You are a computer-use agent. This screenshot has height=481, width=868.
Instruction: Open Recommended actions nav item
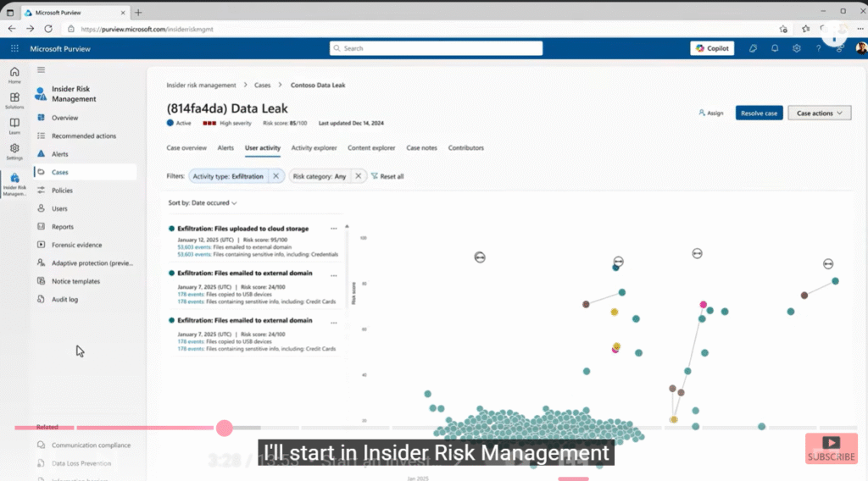click(85, 136)
